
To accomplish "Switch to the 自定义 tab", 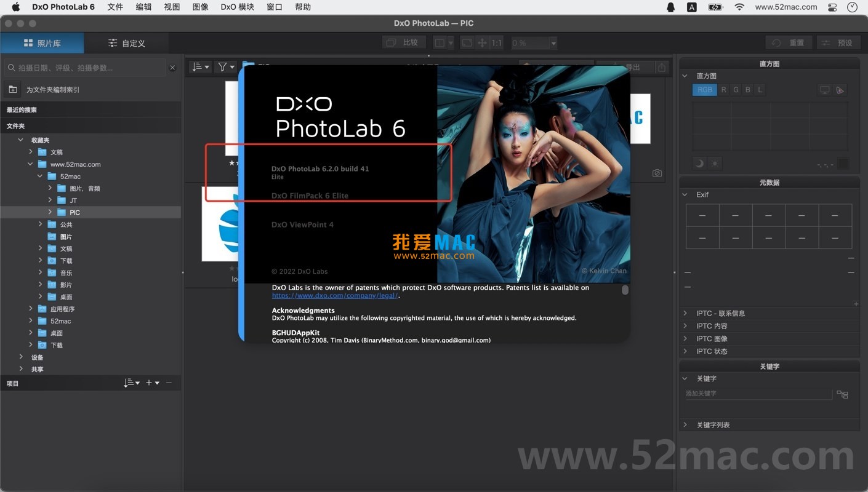I will pyautogui.click(x=127, y=43).
